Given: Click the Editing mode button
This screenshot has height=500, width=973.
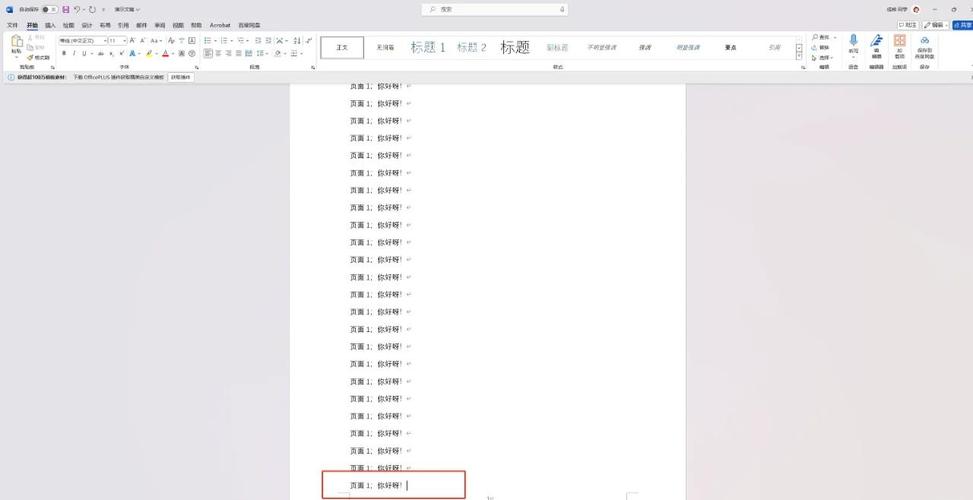Looking at the screenshot, I should [x=935, y=25].
